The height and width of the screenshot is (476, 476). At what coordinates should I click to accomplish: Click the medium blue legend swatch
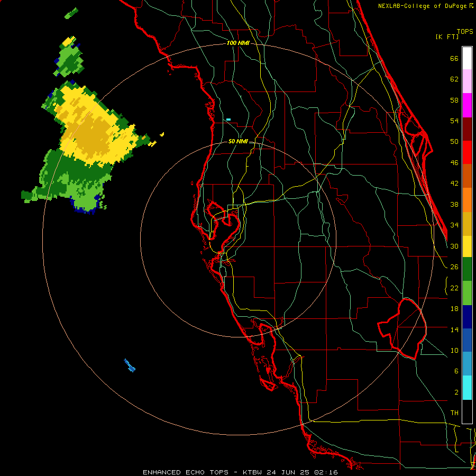pyautogui.click(x=467, y=340)
